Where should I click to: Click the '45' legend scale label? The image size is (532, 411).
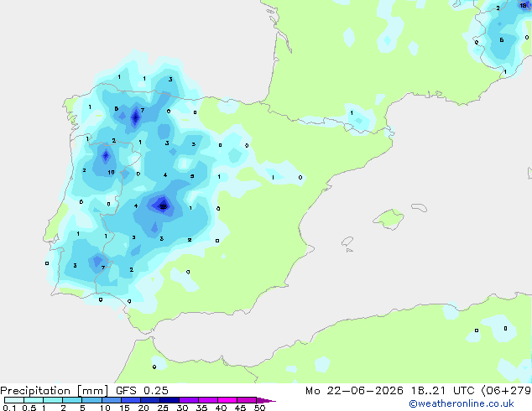point(240,408)
